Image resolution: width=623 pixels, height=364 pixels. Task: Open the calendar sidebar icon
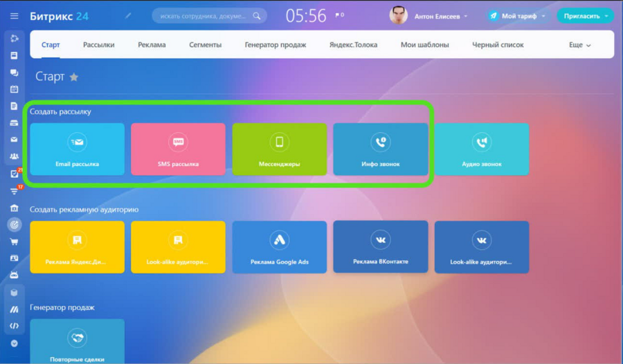(15, 89)
